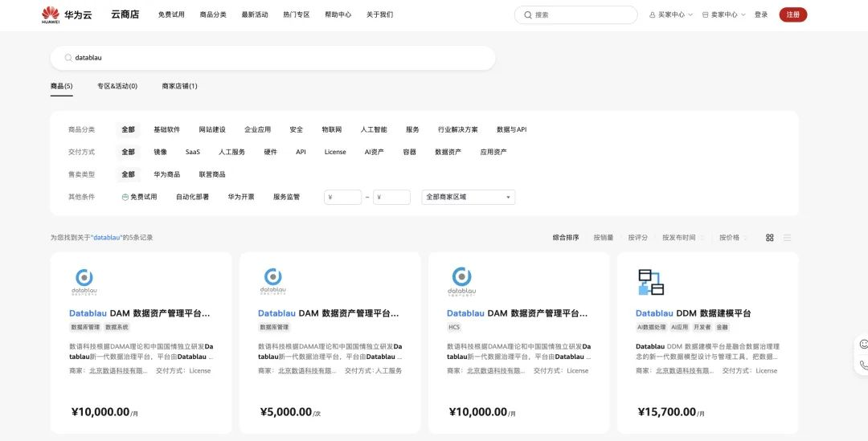The image size is (868, 441).
Task: Filter category by 企业应用
Action: click(257, 129)
